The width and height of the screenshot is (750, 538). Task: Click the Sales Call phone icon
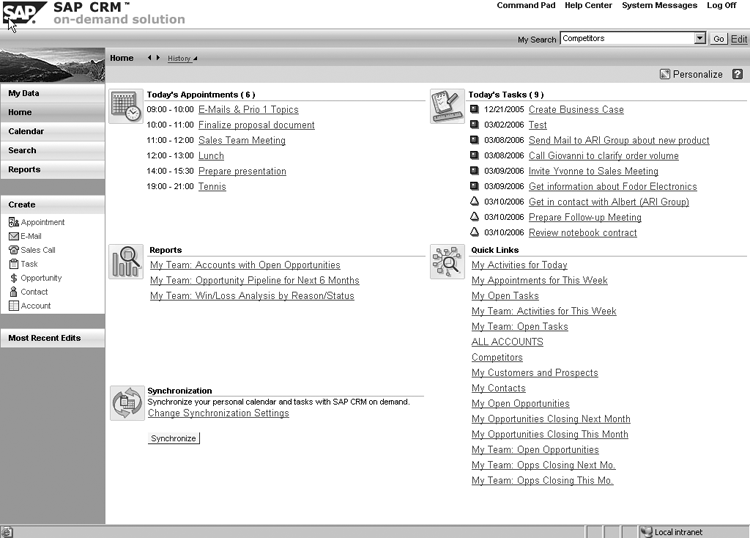13,250
